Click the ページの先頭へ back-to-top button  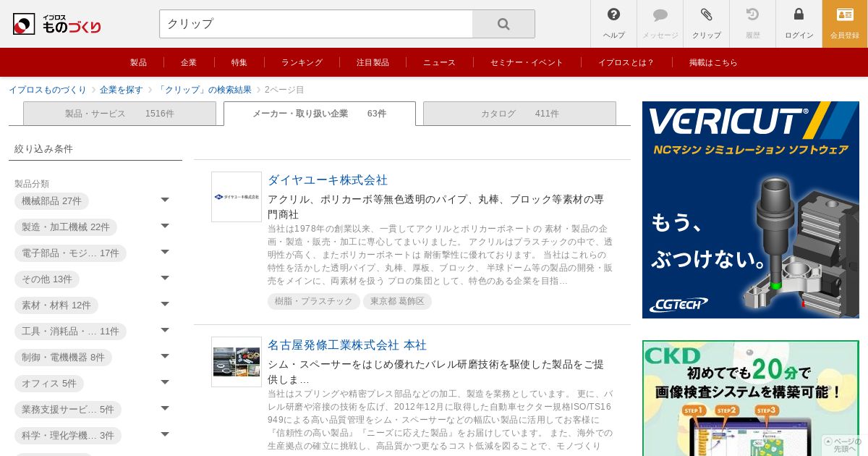click(x=843, y=444)
